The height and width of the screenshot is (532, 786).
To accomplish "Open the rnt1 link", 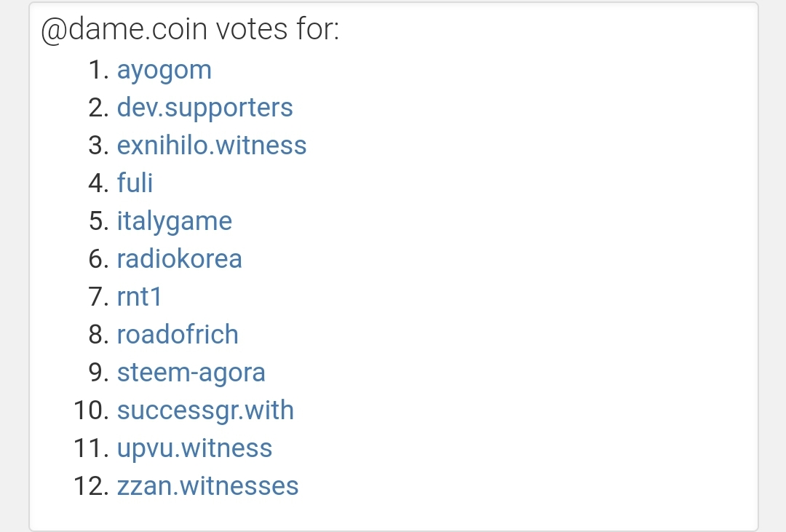I will tap(139, 297).
